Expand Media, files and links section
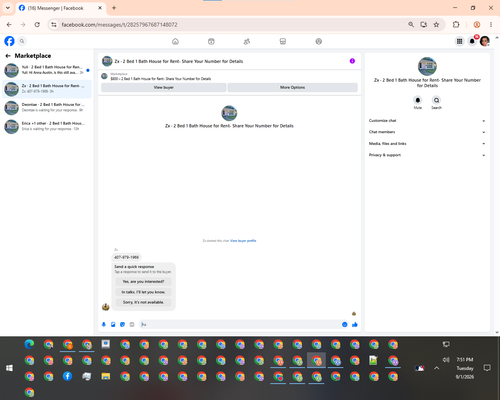 (427, 144)
